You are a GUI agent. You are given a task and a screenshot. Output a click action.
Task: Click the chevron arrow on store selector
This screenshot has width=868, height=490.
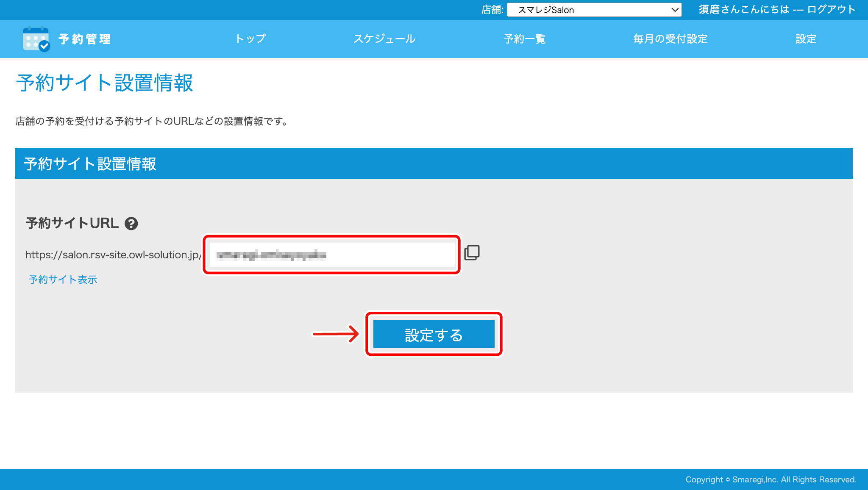coord(675,10)
